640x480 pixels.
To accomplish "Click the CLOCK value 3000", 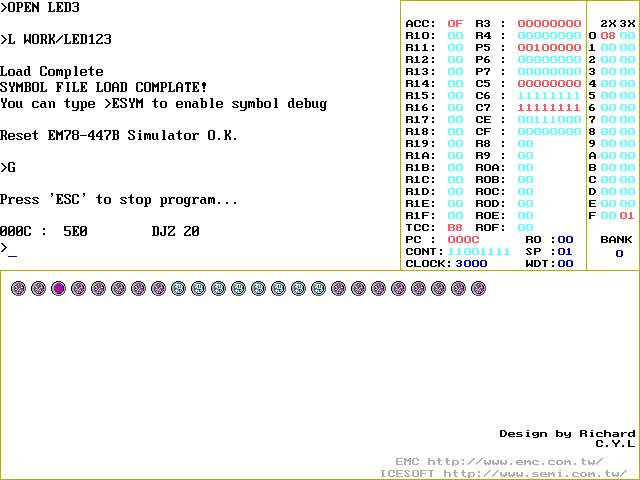I will point(471,263).
